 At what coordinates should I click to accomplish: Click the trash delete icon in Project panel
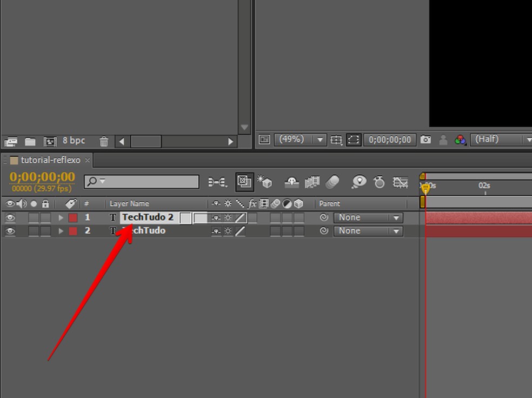point(104,141)
